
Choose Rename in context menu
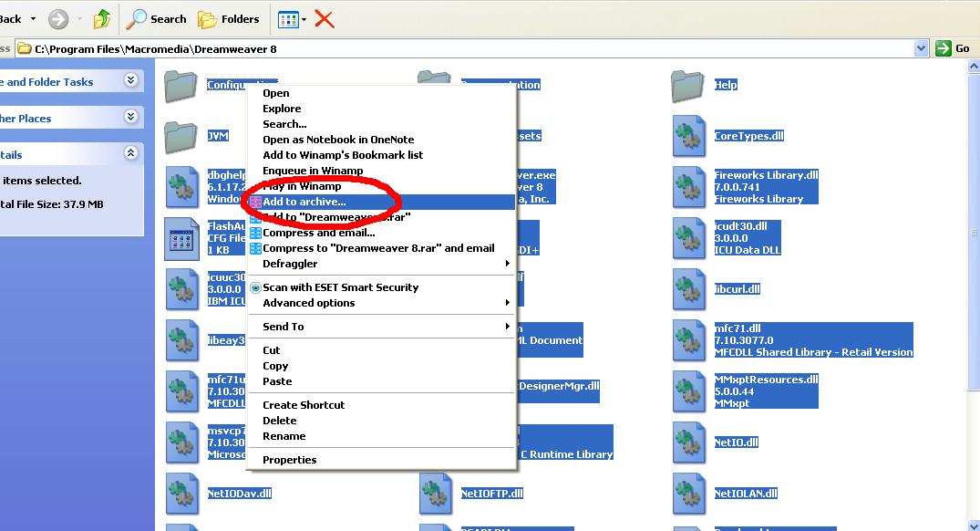pos(381,436)
